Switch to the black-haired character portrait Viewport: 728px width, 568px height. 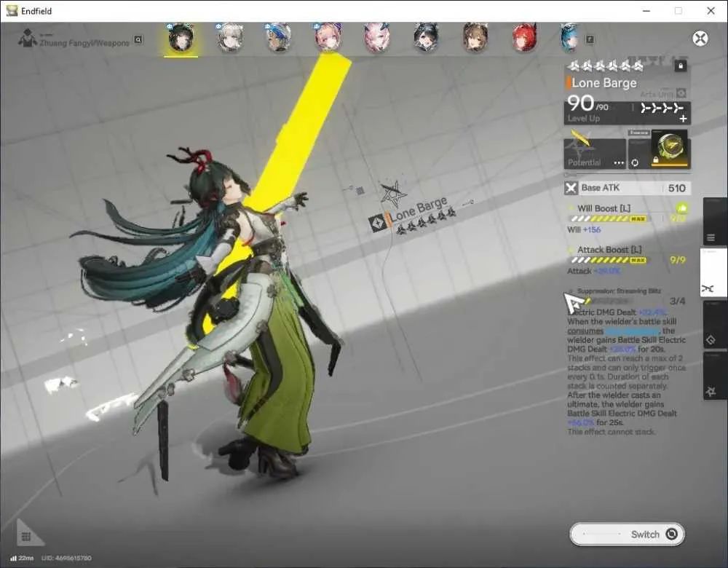point(426,37)
